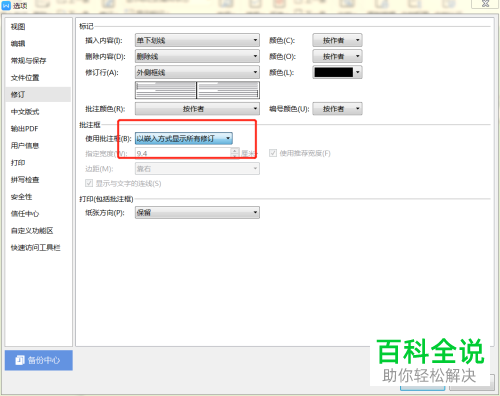Toggle the 使用推荐宽度 checkbox

point(273,153)
